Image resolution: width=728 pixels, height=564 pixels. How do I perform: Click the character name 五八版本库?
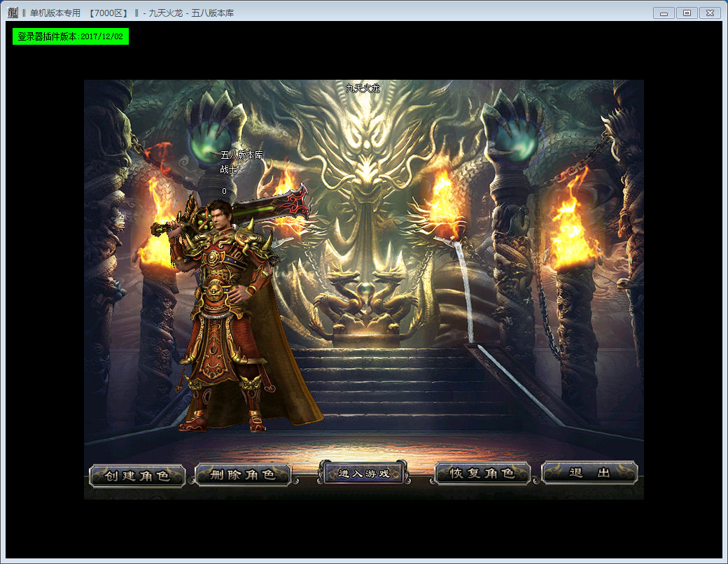coord(241,155)
